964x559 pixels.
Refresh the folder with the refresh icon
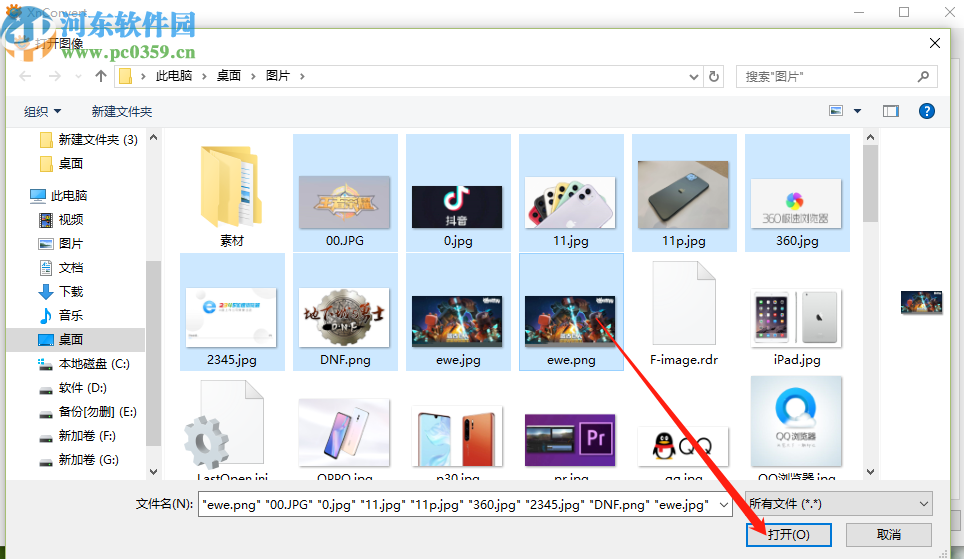[x=714, y=76]
